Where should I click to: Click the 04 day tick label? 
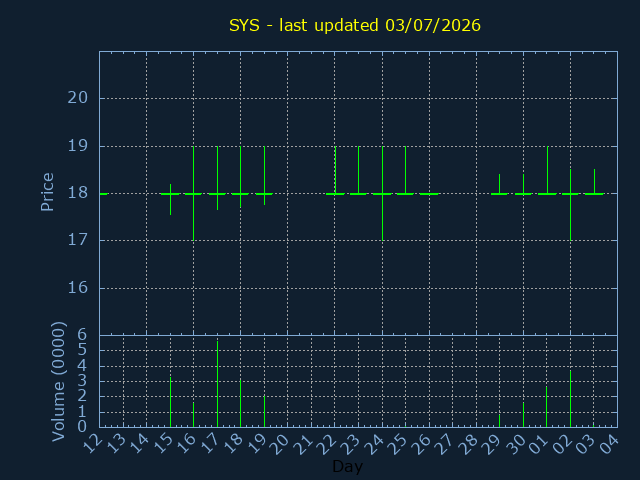pyautogui.click(x=608, y=444)
